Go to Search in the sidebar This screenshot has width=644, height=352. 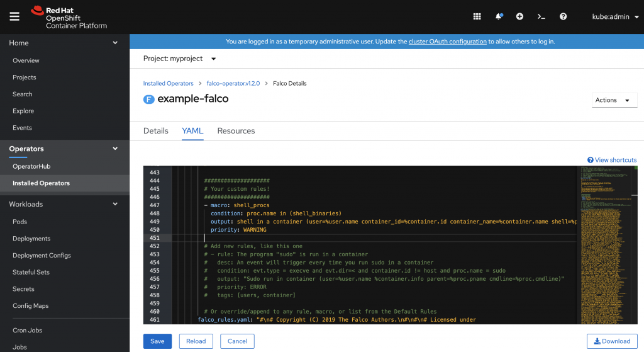[22, 94]
